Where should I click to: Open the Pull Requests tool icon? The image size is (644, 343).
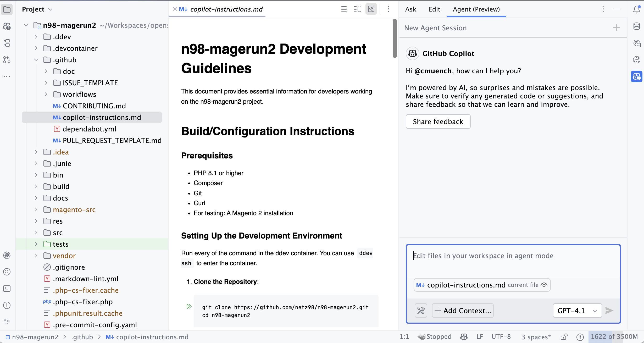point(7,60)
